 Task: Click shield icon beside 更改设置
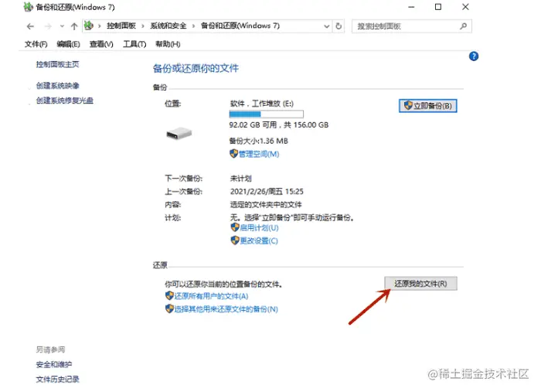pos(235,240)
